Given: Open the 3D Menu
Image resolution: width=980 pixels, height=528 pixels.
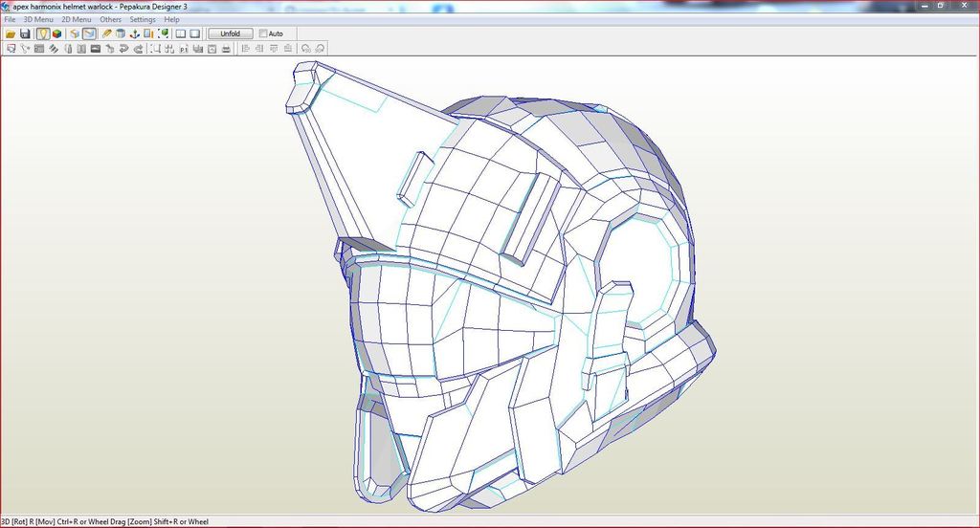Looking at the screenshot, I should (x=38, y=19).
